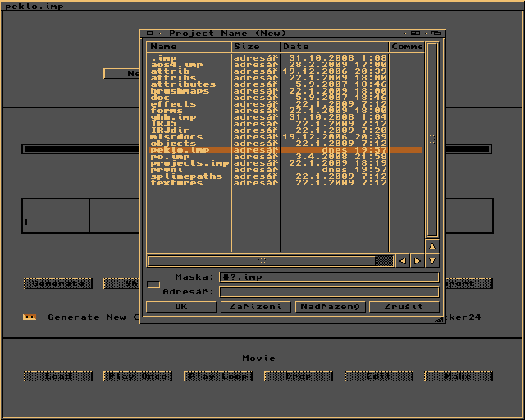Select the brushmaps directory

(285, 91)
